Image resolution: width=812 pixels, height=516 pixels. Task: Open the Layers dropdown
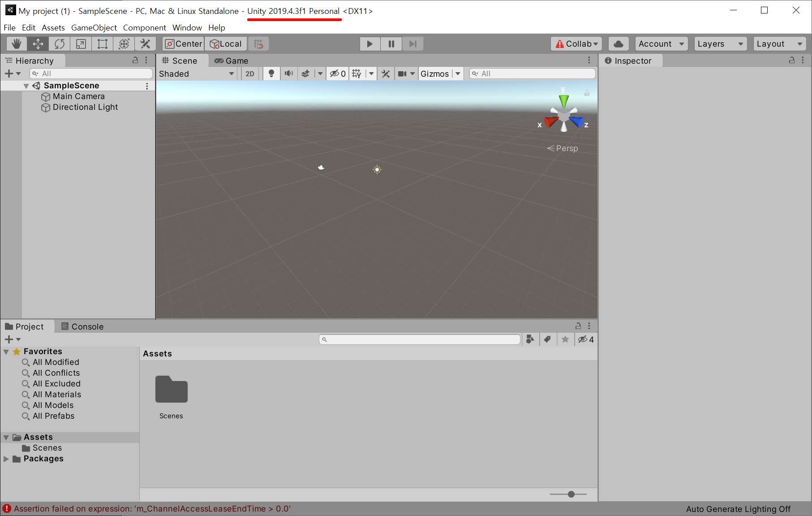click(x=721, y=44)
